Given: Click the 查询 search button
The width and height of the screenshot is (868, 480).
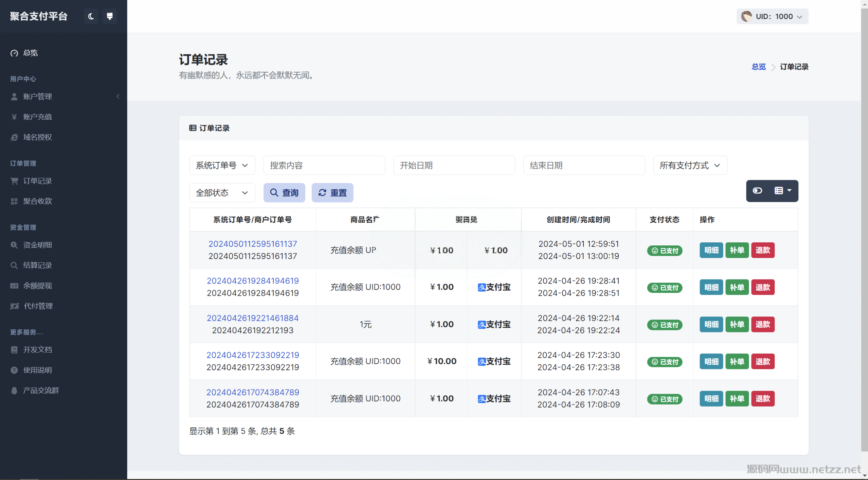Looking at the screenshot, I should (x=284, y=193).
